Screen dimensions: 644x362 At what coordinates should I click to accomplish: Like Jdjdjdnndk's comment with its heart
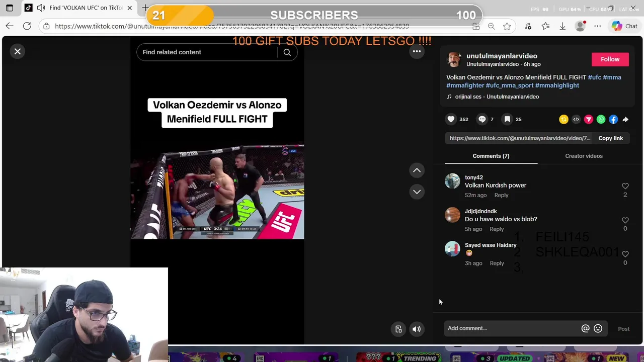[625, 220]
